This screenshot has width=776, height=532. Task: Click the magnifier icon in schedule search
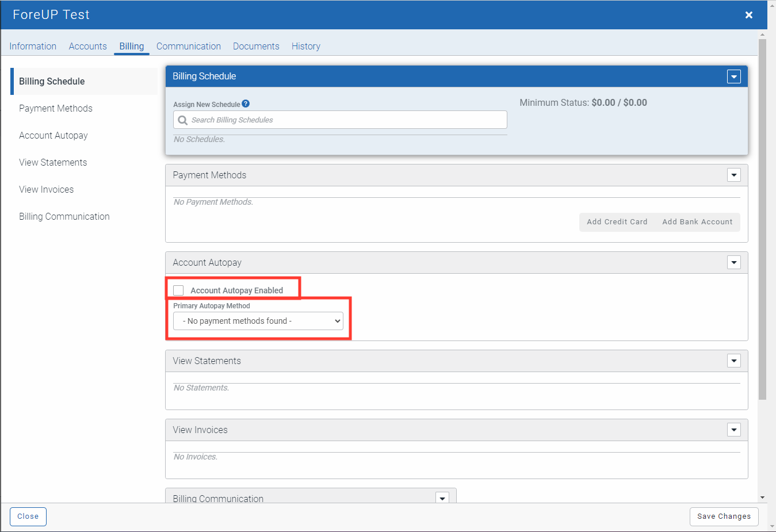pyautogui.click(x=183, y=120)
